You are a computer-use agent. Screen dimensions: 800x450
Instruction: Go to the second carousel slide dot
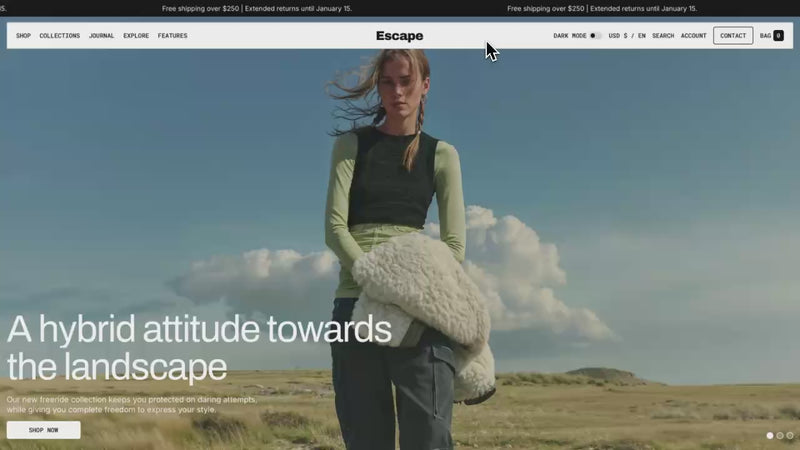(x=780, y=436)
